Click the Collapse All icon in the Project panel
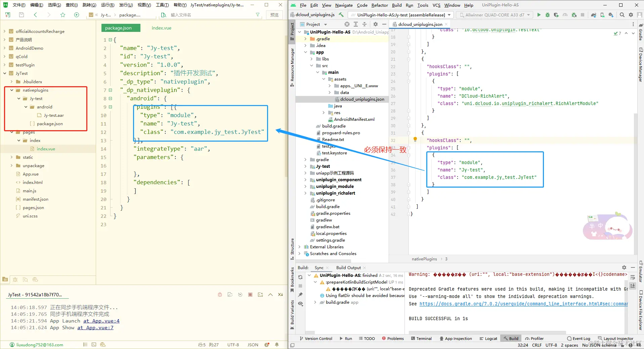This screenshot has width=644, height=349. click(364, 24)
